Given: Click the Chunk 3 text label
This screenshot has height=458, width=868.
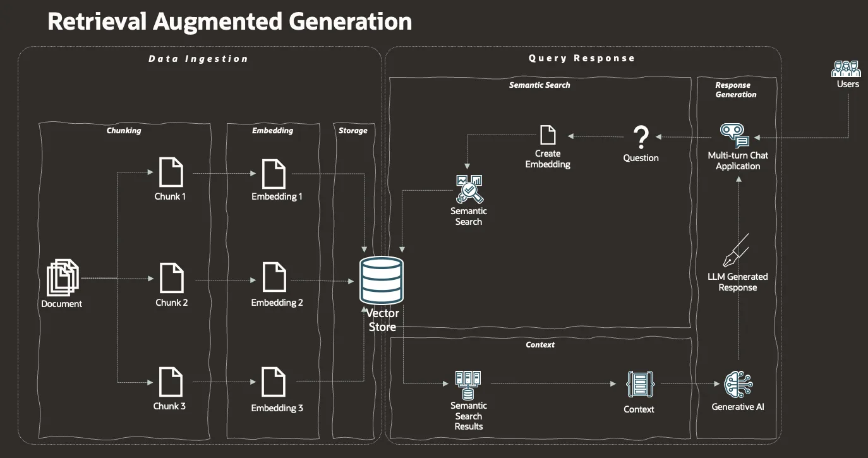Looking at the screenshot, I should point(169,406).
